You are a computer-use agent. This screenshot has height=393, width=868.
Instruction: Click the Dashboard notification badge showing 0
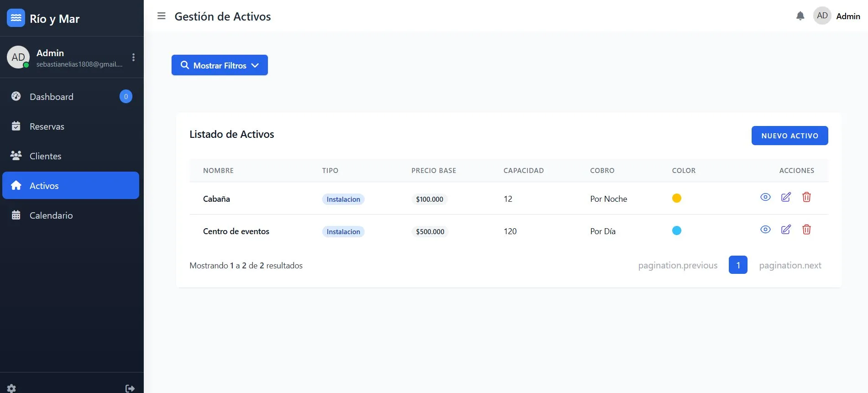[x=126, y=96]
